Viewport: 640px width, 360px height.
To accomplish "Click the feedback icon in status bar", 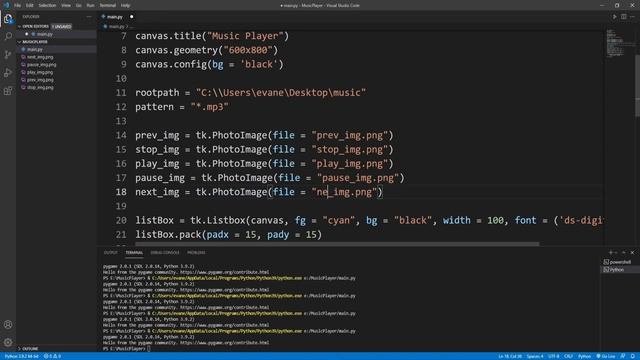I will [623, 356].
